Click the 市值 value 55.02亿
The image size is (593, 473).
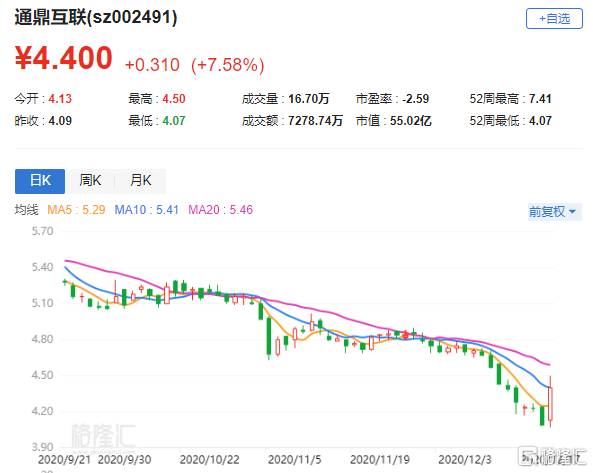tap(411, 121)
